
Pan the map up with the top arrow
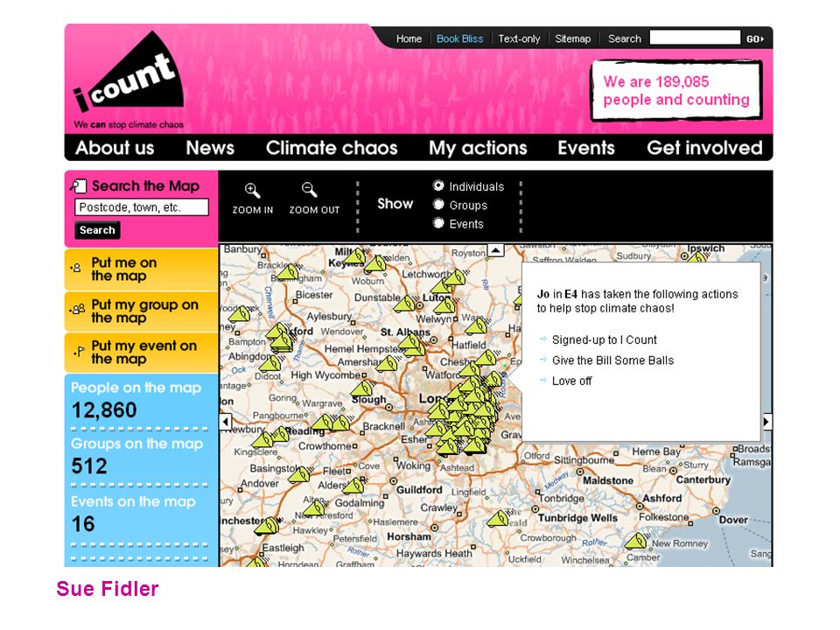[x=496, y=250]
